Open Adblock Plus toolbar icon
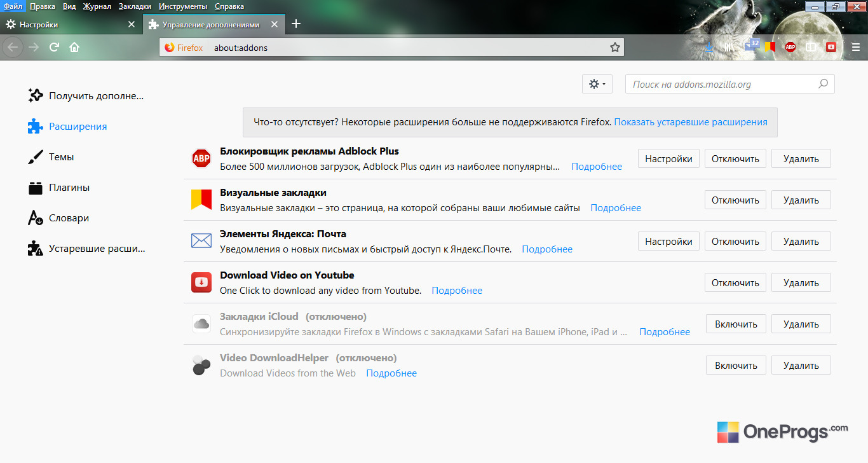The image size is (868, 463). coord(790,46)
